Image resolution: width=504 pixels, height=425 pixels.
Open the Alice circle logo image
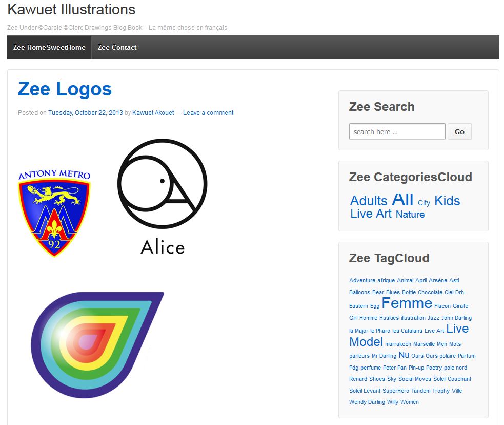(163, 197)
